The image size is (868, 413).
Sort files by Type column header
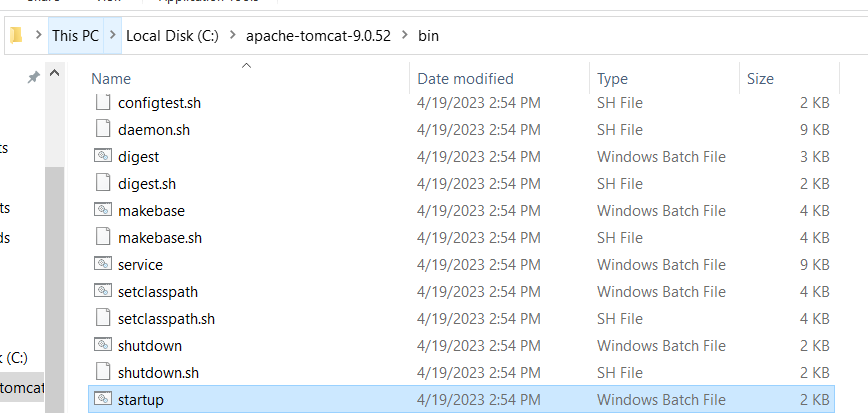coord(612,79)
